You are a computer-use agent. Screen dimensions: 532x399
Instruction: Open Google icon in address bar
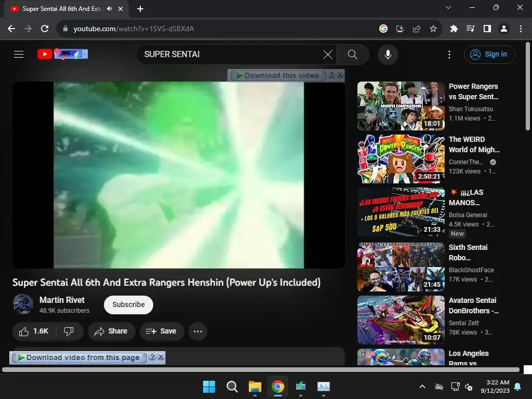pyautogui.click(x=383, y=29)
